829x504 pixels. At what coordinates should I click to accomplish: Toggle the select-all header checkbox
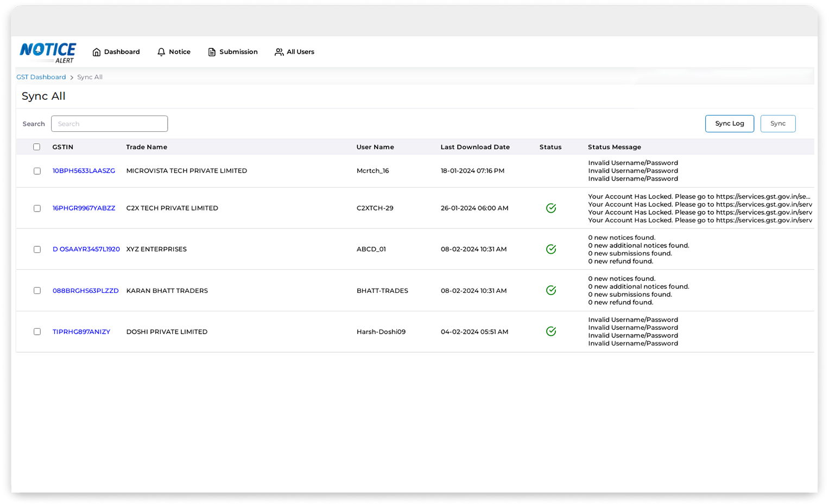point(37,147)
